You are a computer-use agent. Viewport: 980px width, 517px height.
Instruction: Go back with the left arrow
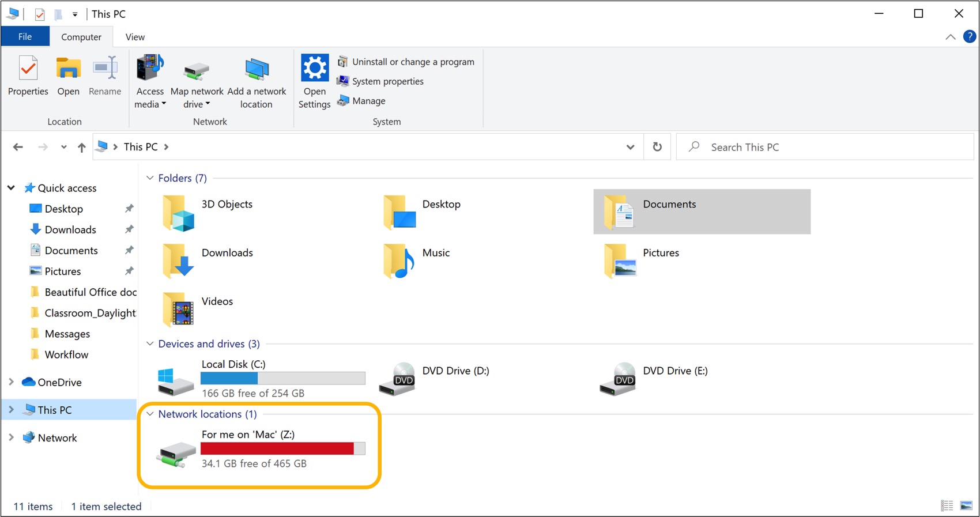tap(18, 147)
